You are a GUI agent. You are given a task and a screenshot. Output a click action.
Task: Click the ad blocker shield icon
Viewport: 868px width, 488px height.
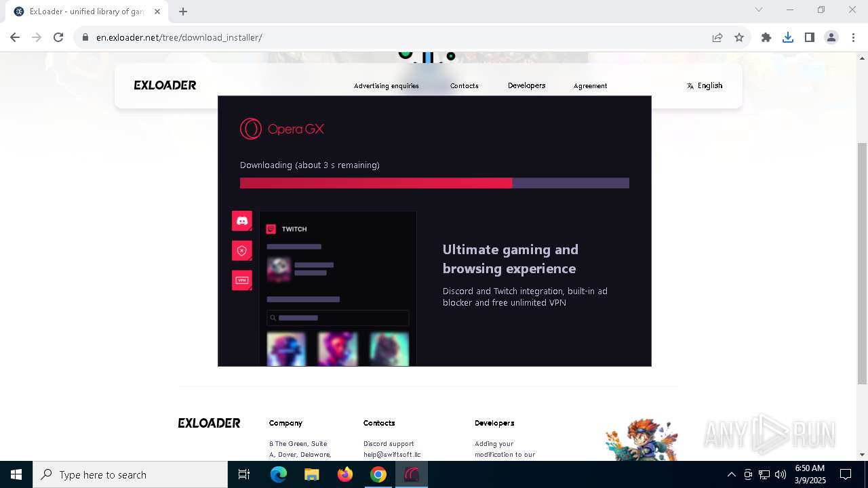coord(242,251)
